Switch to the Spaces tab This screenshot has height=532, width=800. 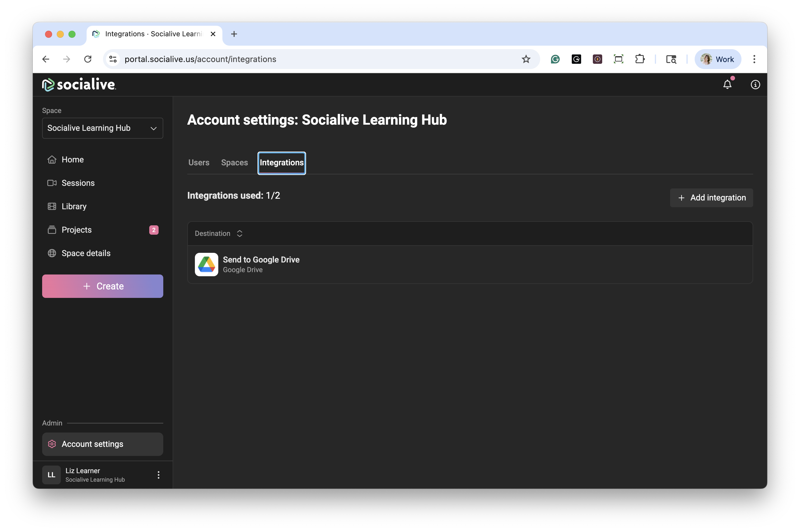click(234, 162)
